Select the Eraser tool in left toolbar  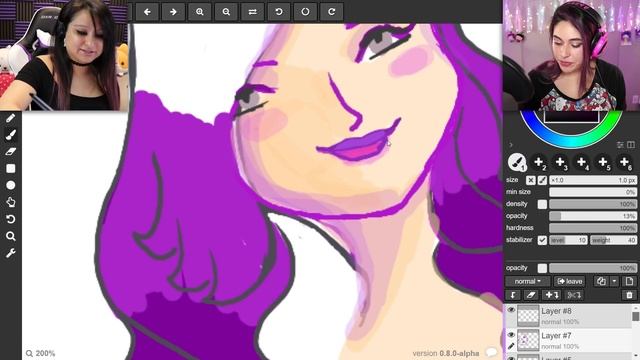[x=11, y=151]
